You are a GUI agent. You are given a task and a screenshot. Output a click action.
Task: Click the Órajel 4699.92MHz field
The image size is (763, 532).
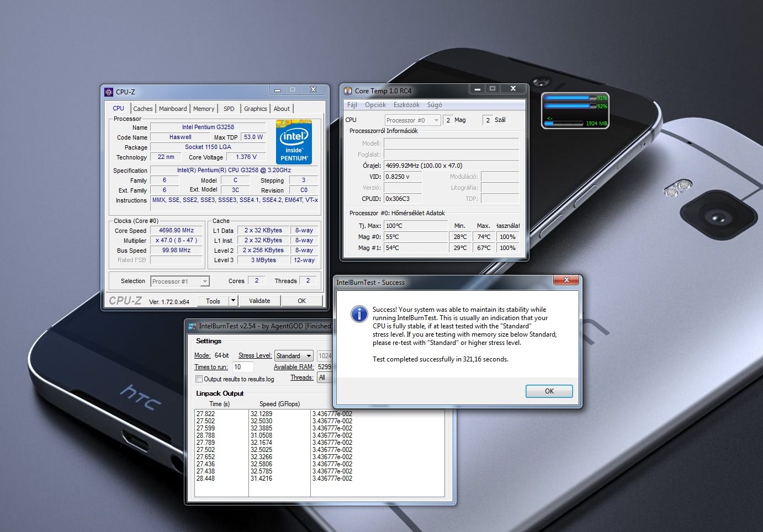451,166
